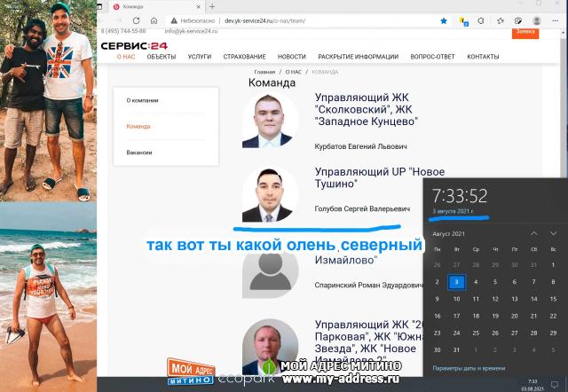Open the КОНТАКТЫ menu item
This screenshot has width=568, height=392.
click(483, 57)
